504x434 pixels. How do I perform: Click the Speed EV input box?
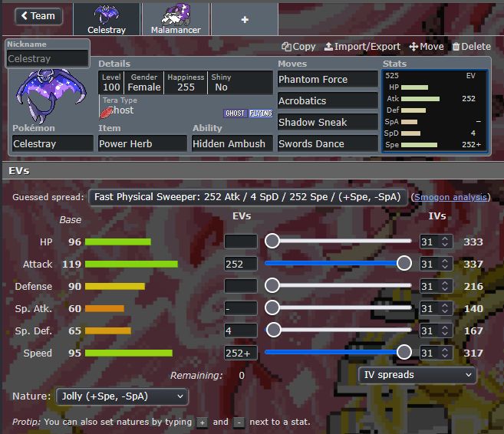pos(241,353)
